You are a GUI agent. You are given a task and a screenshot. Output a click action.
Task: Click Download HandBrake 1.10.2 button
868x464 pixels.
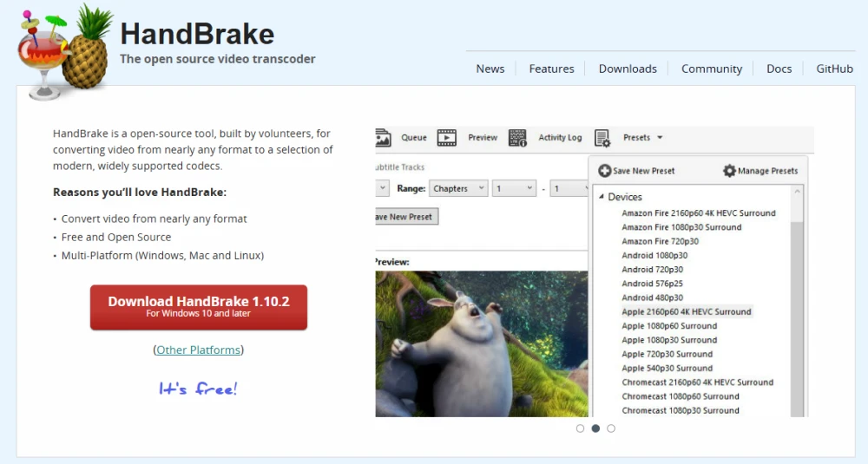[x=199, y=308]
